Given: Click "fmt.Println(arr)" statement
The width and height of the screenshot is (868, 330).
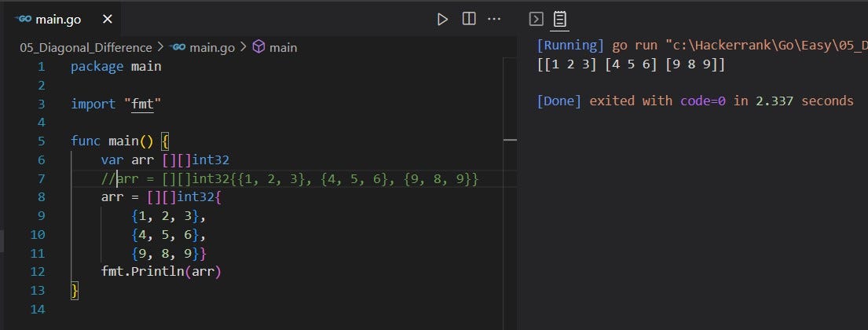Looking at the screenshot, I should (x=160, y=272).
